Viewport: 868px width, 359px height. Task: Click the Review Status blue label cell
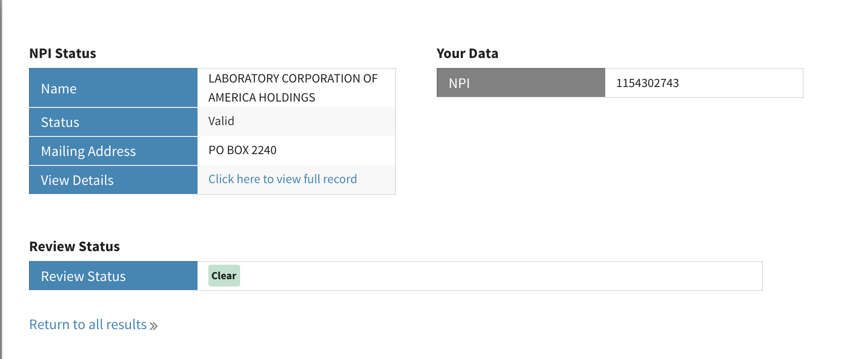click(113, 276)
